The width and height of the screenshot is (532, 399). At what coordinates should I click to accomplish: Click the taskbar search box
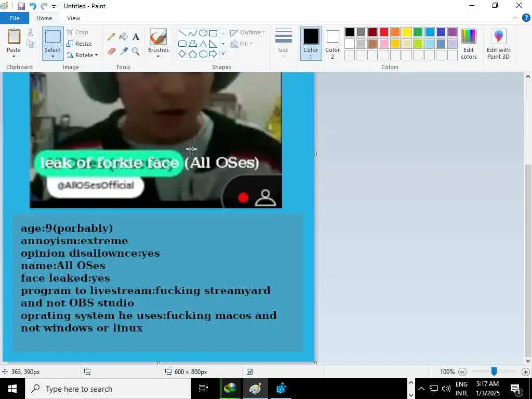pyautogui.click(x=108, y=389)
